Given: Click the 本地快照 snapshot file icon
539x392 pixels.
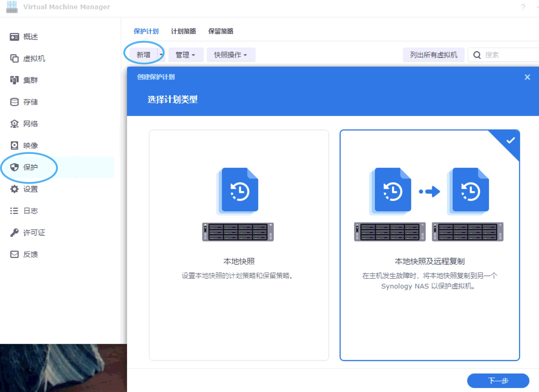Looking at the screenshot, I should [238, 191].
